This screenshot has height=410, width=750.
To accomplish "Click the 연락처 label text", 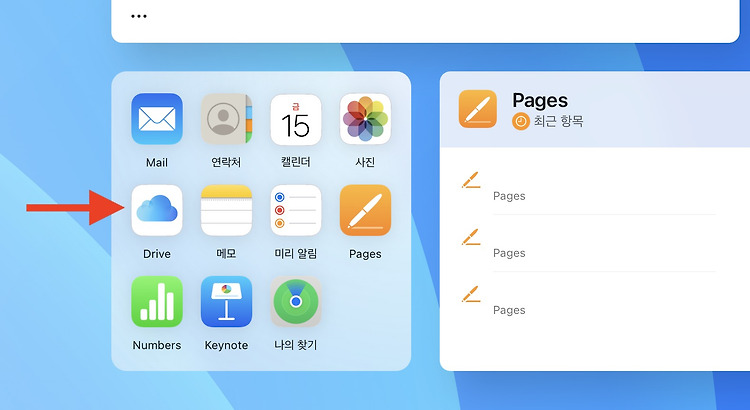I will click(226, 163).
